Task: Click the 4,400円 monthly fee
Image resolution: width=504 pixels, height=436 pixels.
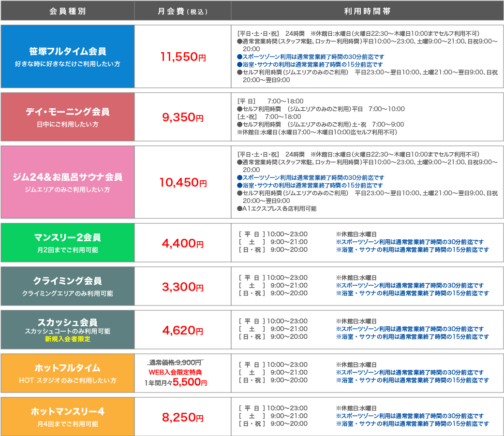Action: coord(182,243)
